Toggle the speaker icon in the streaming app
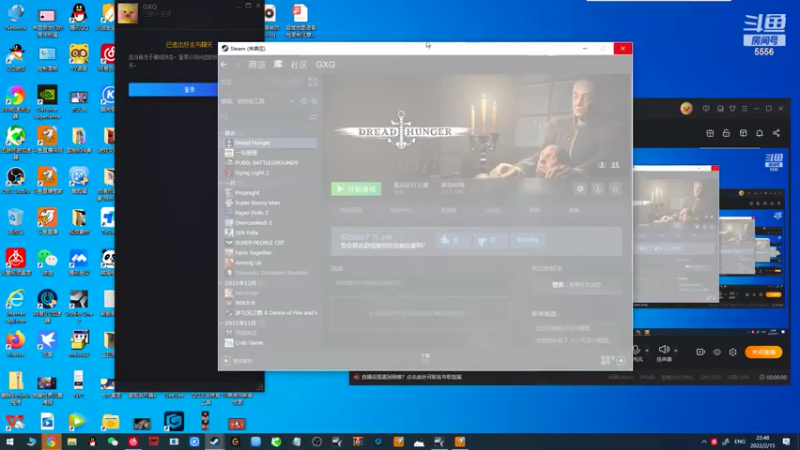Screen dimensions: 800x450 664,349
